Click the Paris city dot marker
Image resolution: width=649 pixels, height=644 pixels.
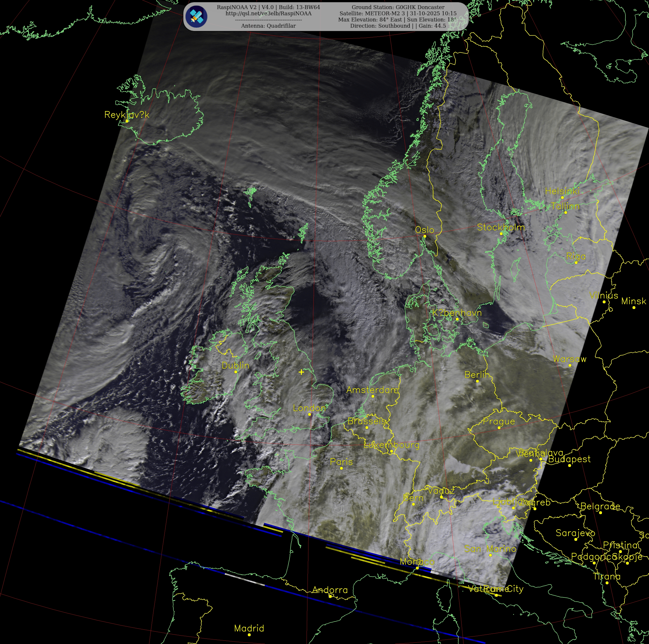point(341,468)
